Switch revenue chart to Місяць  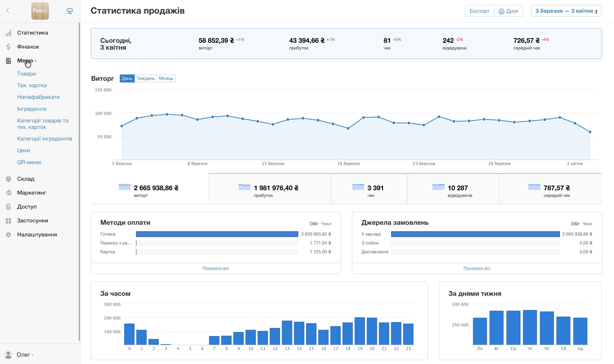166,79
